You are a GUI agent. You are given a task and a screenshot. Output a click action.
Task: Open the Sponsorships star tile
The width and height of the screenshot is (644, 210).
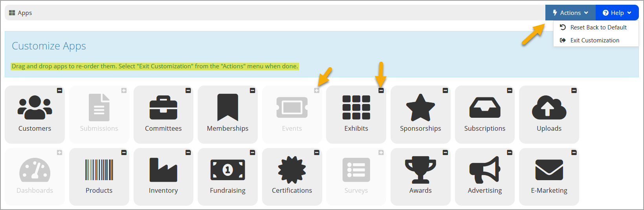420,115
